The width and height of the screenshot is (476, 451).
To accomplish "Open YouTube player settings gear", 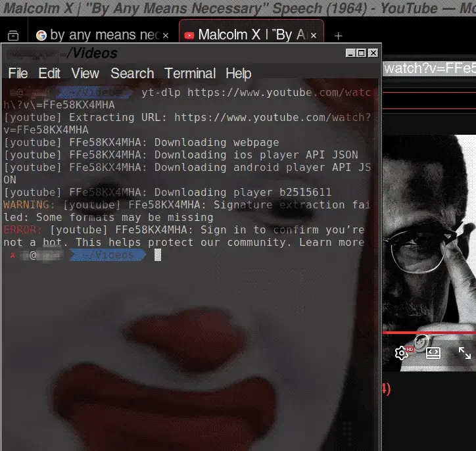I will click(401, 353).
